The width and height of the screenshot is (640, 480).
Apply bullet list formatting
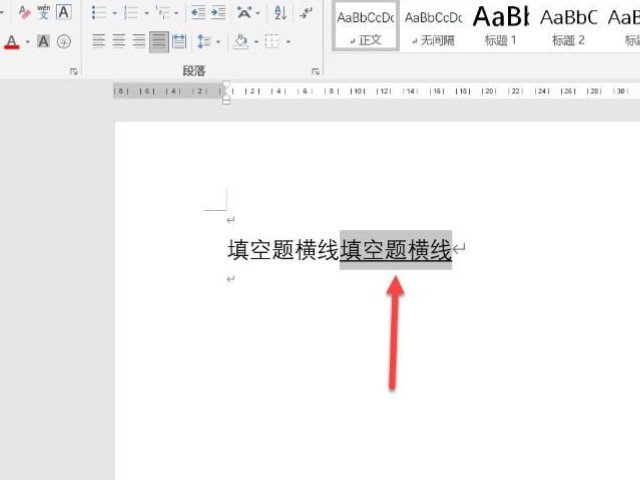pos(99,13)
